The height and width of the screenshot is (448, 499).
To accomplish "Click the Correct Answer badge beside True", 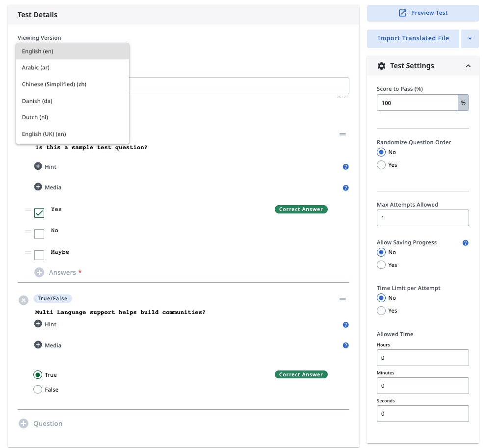I will tap(301, 374).
